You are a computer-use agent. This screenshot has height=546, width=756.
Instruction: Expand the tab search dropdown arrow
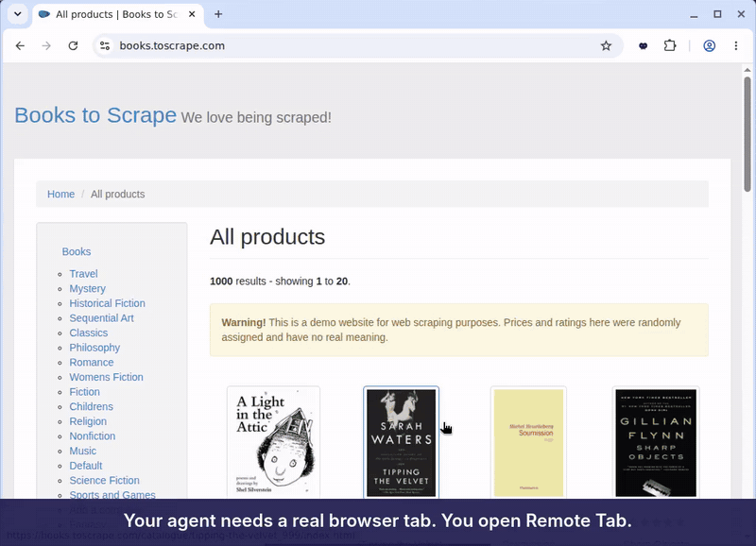pyautogui.click(x=18, y=14)
